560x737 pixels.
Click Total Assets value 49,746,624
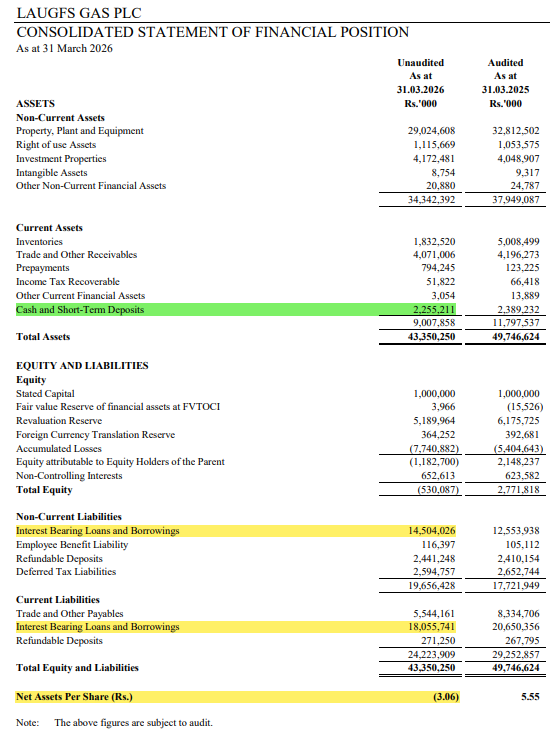coord(516,337)
